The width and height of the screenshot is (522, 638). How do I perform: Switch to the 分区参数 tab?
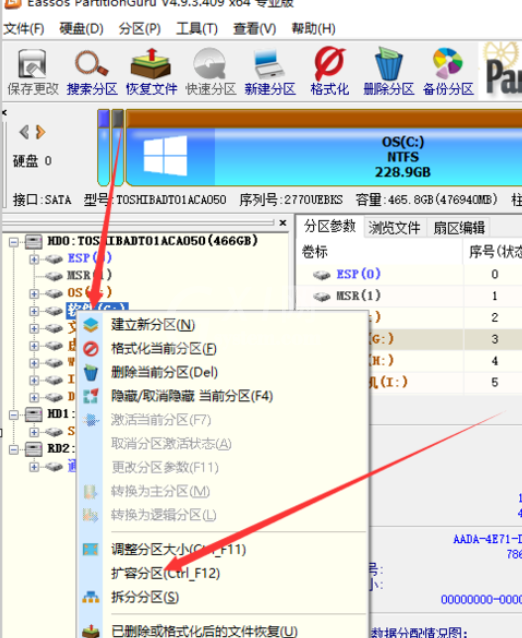pos(330,226)
